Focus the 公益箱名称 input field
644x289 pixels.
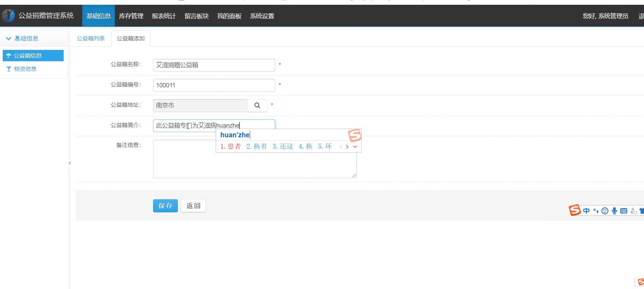click(214, 65)
